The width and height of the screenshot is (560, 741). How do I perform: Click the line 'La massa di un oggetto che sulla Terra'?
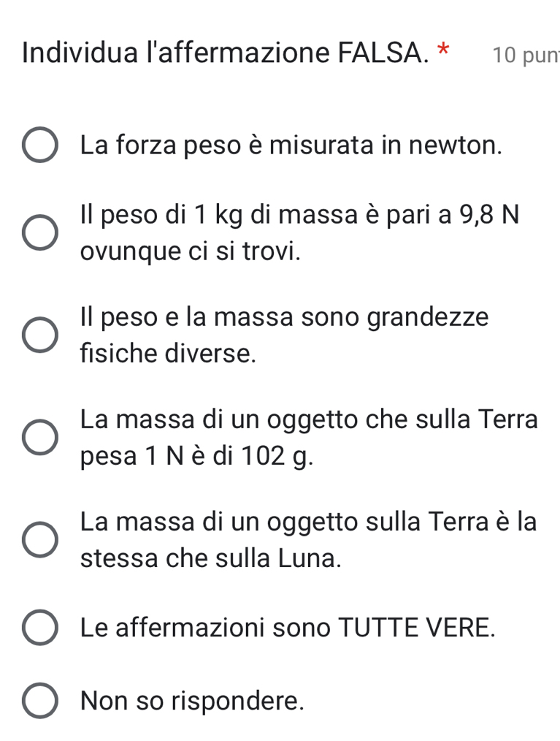[x=310, y=419]
